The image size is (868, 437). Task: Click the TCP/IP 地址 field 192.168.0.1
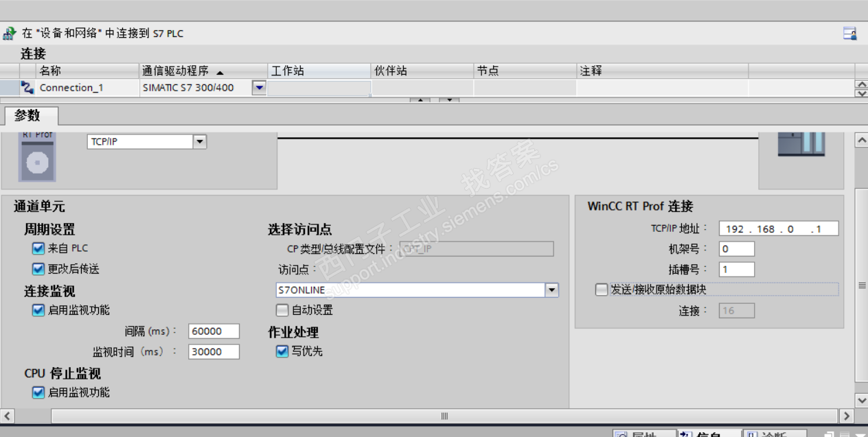(779, 228)
